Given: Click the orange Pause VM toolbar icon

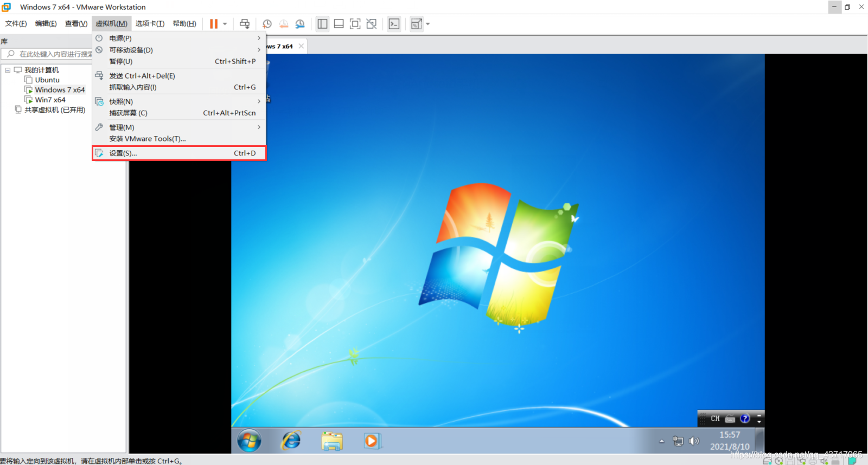Looking at the screenshot, I should click(x=214, y=24).
